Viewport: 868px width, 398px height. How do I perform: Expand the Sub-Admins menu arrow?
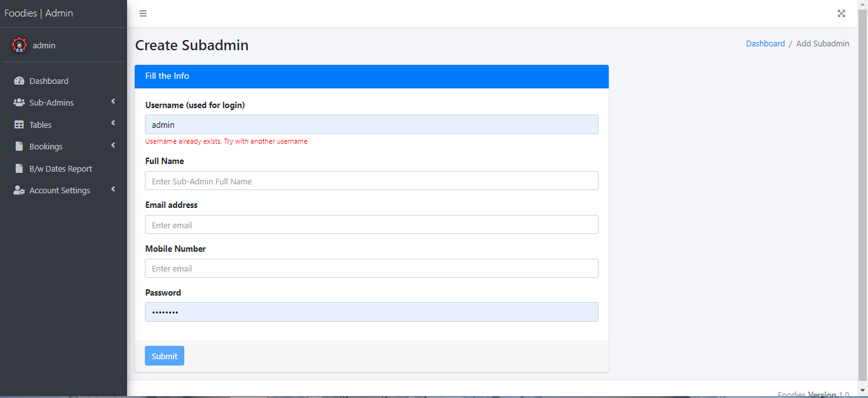pos(113,102)
